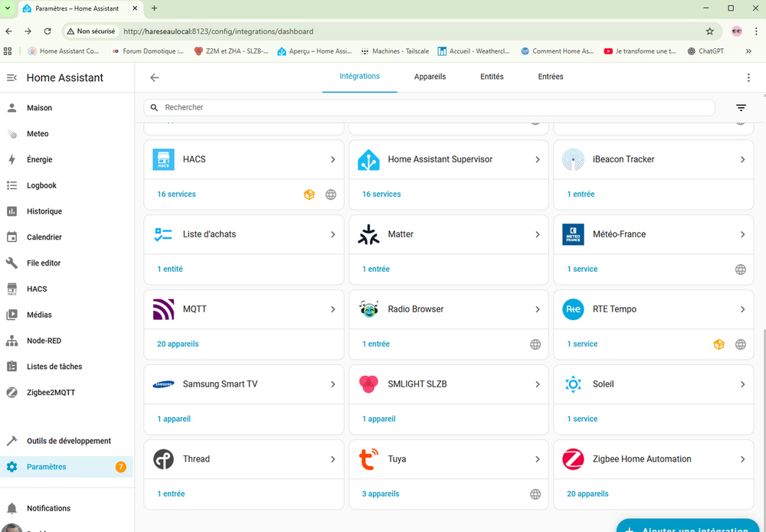Switch to the Entités tab
The image size is (766, 532).
tap(492, 77)
